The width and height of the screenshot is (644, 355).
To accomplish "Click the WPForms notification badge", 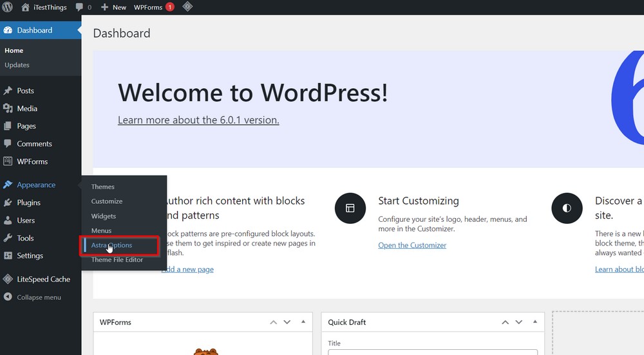I will coord(169,7).
